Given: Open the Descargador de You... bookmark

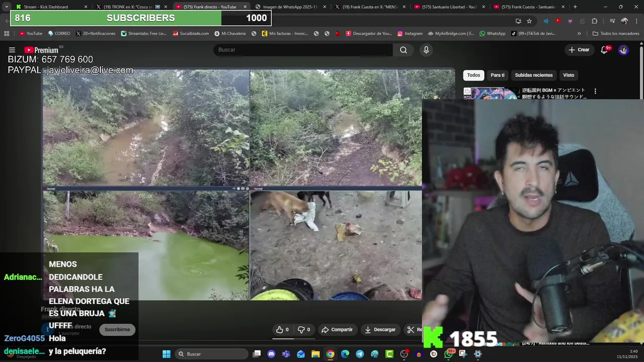Looking at the screenshot, I should pyautogui.click(x=369, y=34).
